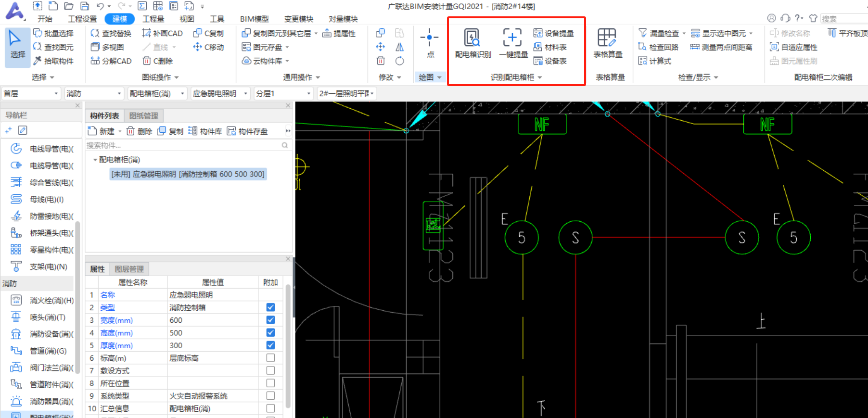Toggle 附加 checkbox for 汇总信息 row
Viewport: 868px width, 418px height.
coord(270,408)
